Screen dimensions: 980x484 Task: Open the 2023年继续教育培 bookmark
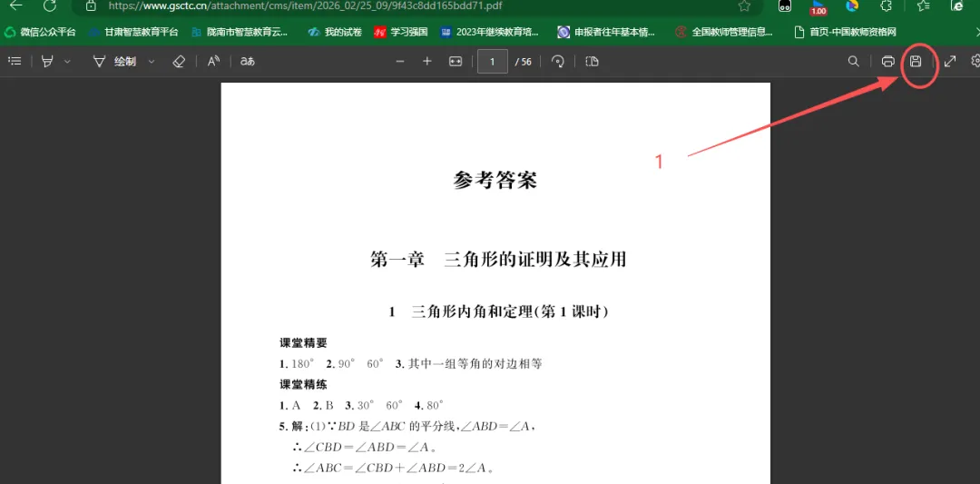pos(490,32)
